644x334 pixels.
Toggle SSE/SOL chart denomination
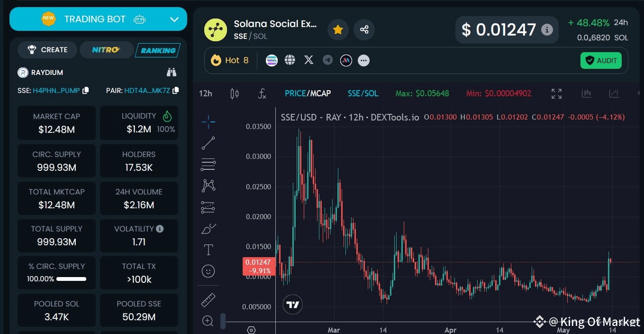(363, 93)
